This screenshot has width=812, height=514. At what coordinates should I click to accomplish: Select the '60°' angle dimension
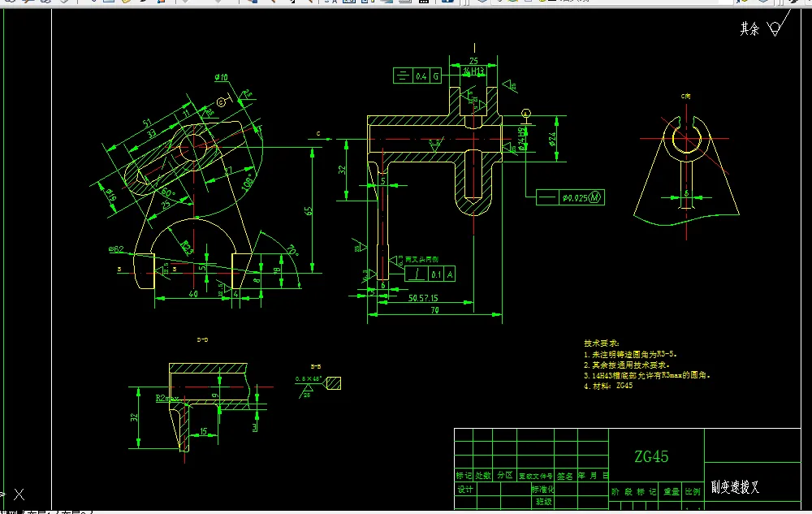167,192
